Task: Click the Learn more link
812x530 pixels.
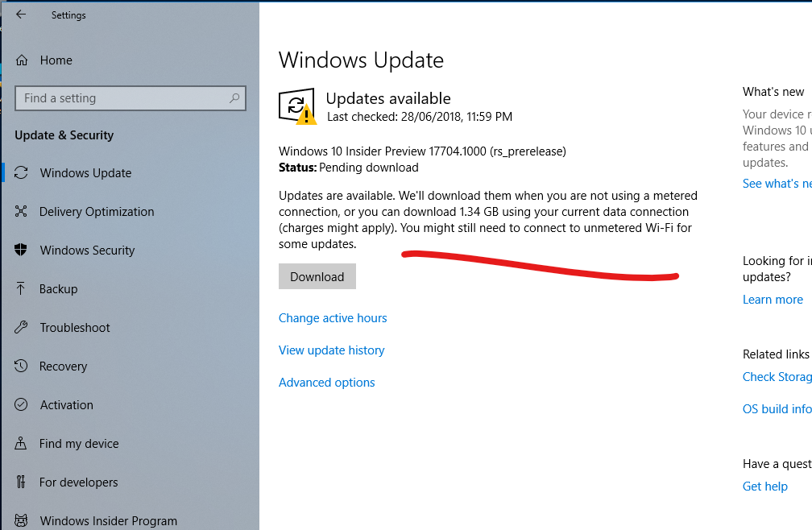Action: [x=773, y=299]
